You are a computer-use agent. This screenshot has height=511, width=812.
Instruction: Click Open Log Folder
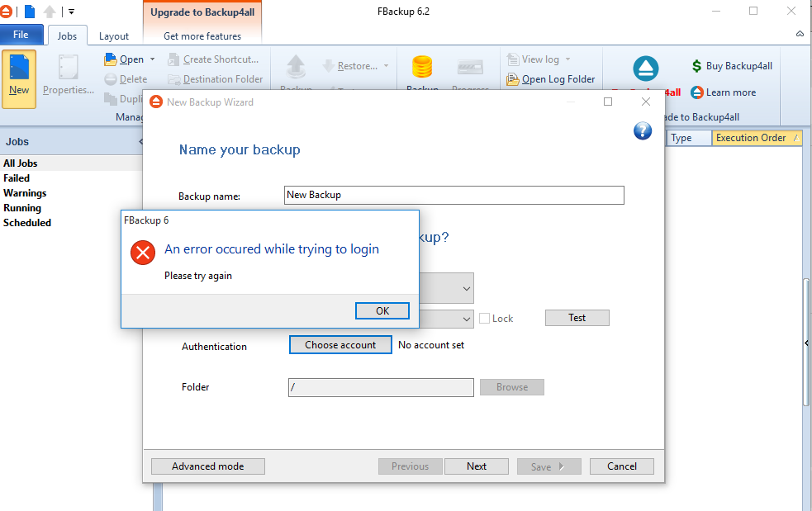[551, 79]
